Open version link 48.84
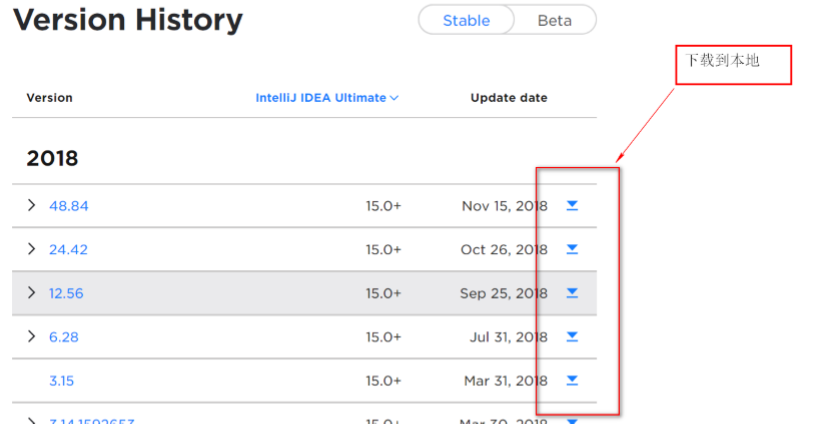This screenshot has height=432, width=833. point(69,206)
